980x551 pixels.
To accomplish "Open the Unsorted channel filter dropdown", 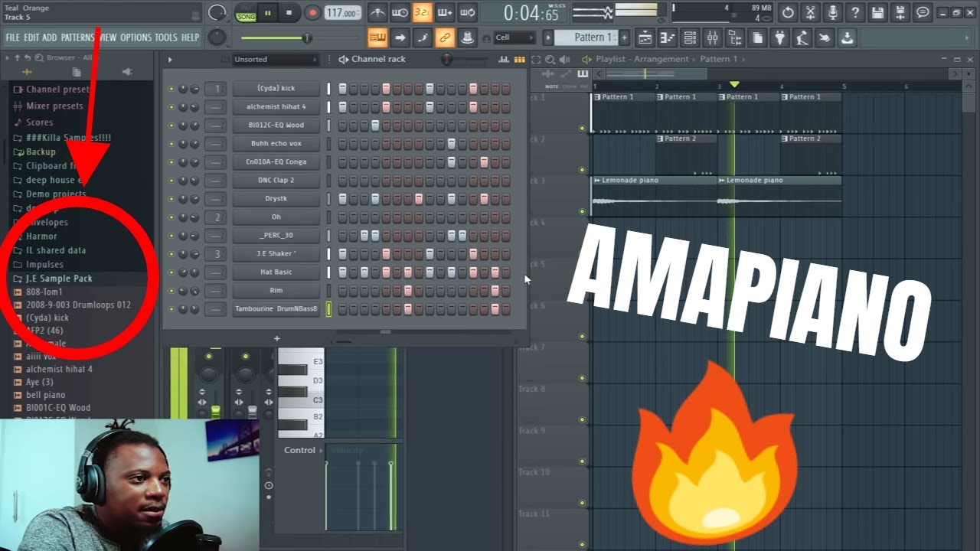I will pyautogui.click(x=276, y=60).
